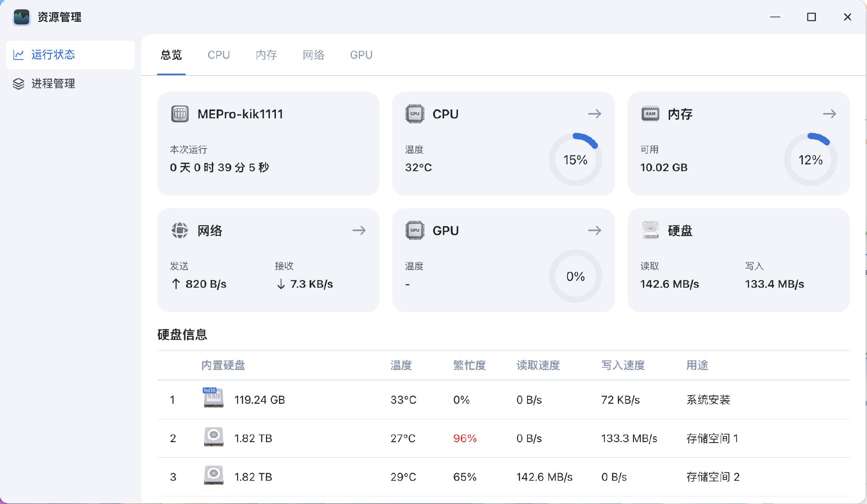Click the CPU chip icon on CPU card
This screenshot has height=504, width=867.
pos(415,114)
